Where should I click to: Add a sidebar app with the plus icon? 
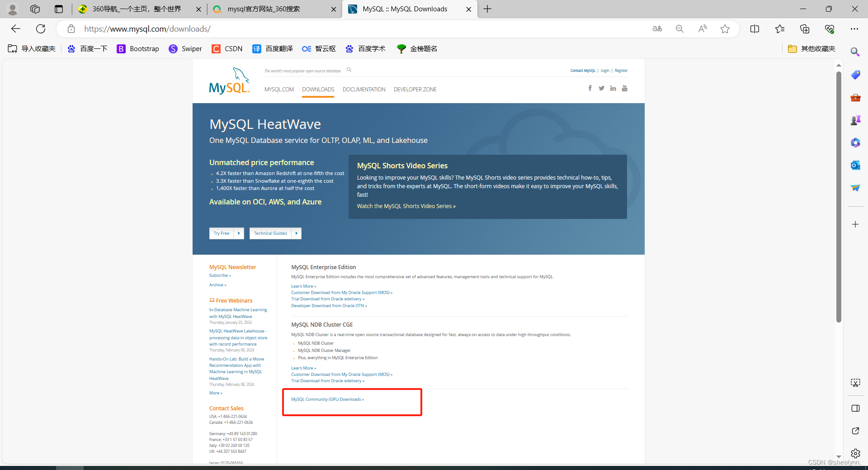[855, 224]
